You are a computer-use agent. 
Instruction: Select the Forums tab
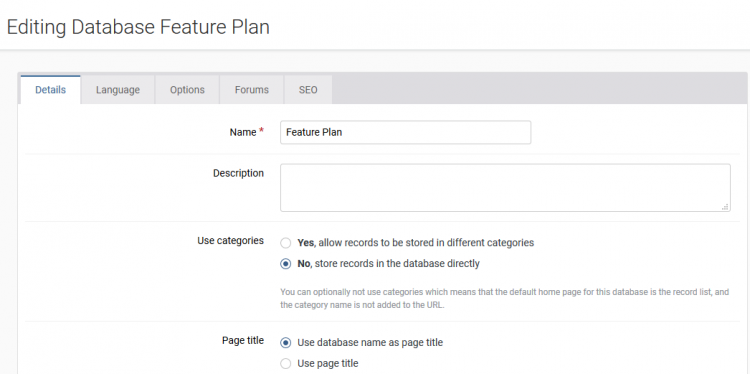click(252, 89)
